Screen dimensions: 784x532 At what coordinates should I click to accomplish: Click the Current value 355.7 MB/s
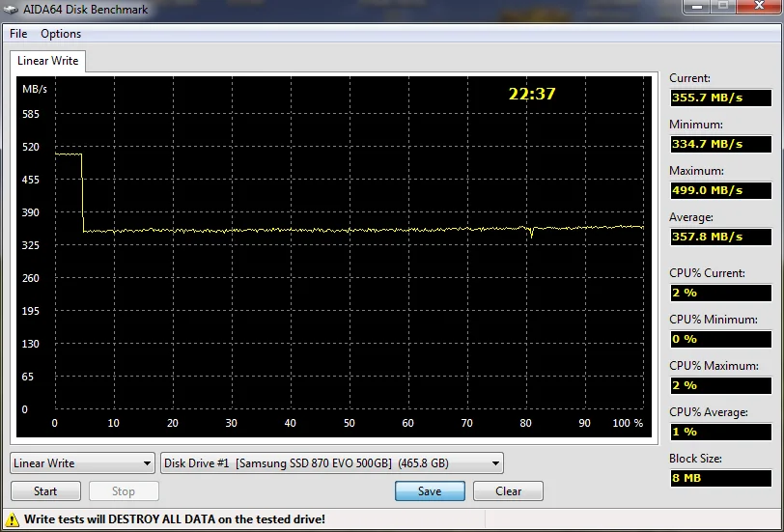click(720, 98)
